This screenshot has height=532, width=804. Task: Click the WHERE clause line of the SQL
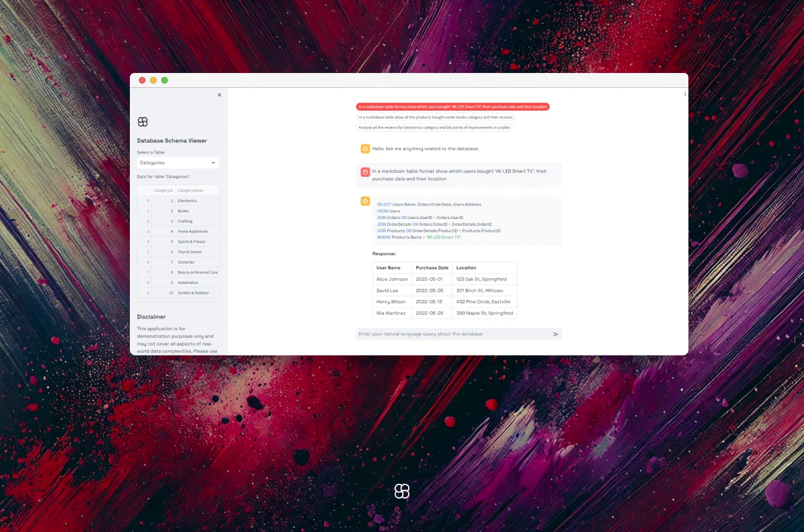[419, 237]
